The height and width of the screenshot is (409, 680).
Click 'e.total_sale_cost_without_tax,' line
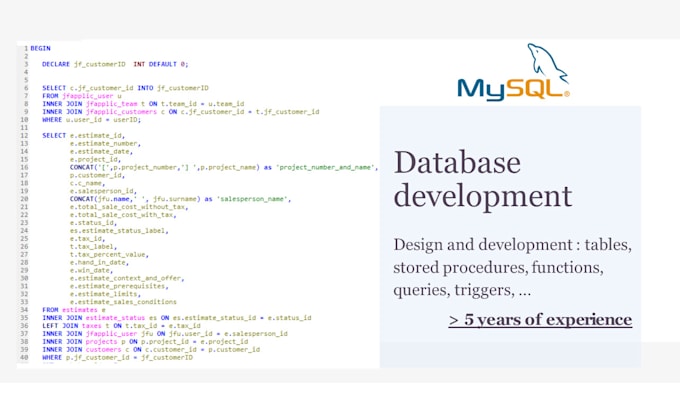coord(129,207)
